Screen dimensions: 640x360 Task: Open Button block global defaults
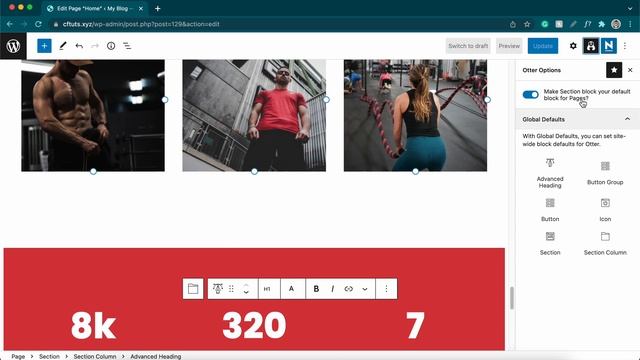[550, 210]
